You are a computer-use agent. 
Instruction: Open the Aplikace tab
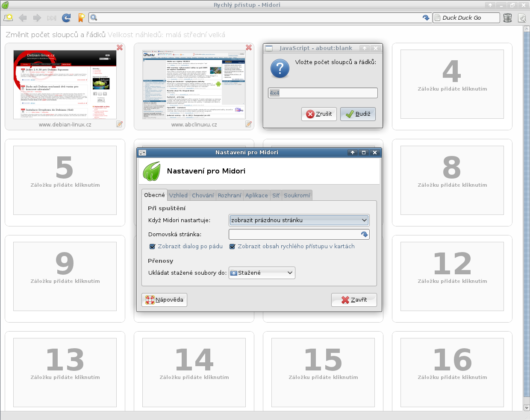click(x=256, y=195)
